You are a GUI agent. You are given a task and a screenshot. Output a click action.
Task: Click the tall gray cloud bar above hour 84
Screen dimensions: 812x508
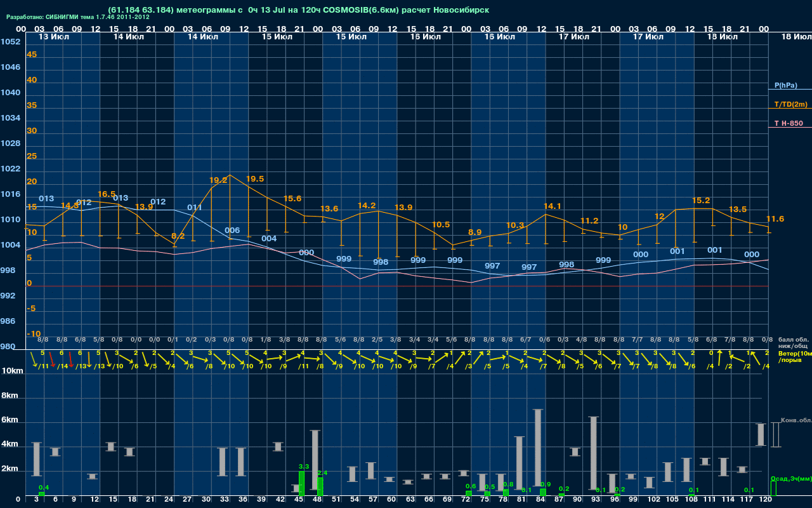[538, 448]
